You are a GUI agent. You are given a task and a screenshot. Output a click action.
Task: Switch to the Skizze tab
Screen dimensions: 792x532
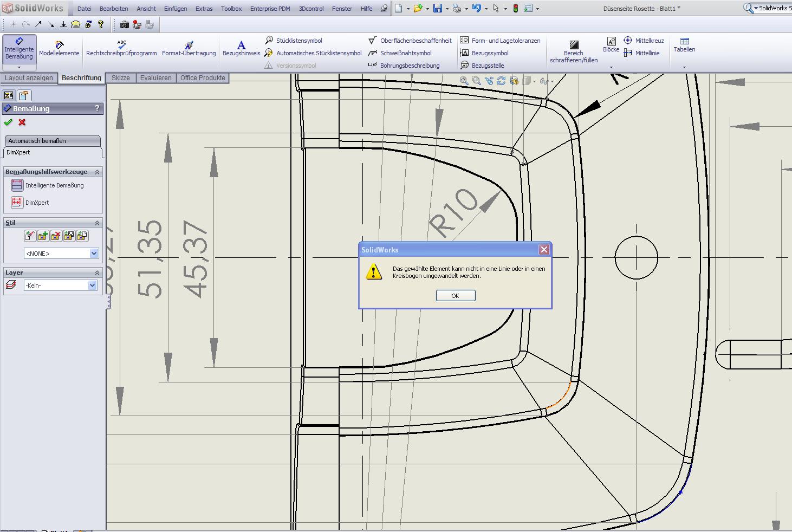(x=120, y=78)
